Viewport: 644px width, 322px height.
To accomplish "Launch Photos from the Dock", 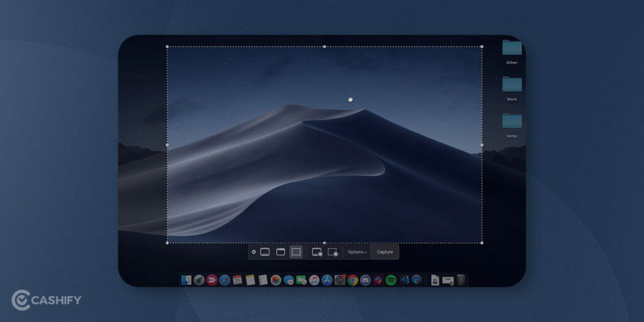I will (x=275, y=280).
